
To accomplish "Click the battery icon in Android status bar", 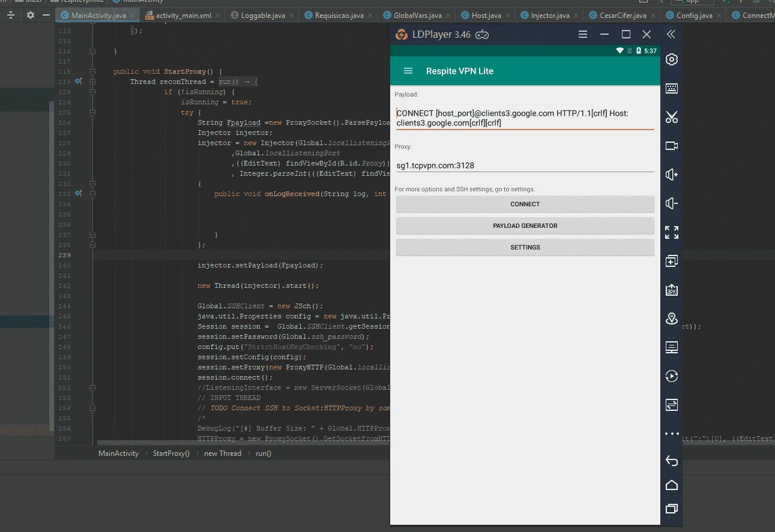I will pos(638,51).
